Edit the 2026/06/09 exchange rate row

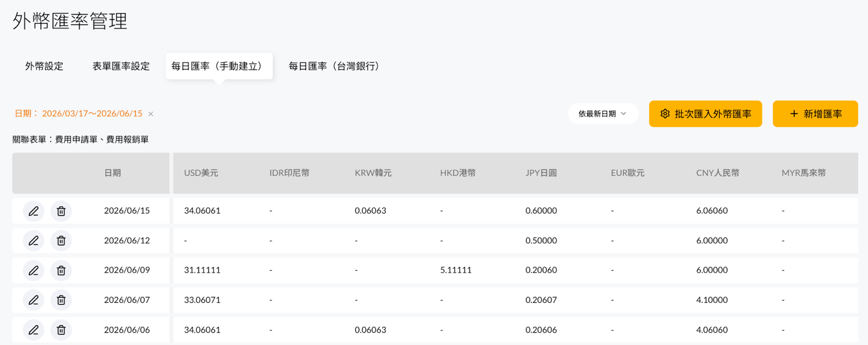(33, 270)
